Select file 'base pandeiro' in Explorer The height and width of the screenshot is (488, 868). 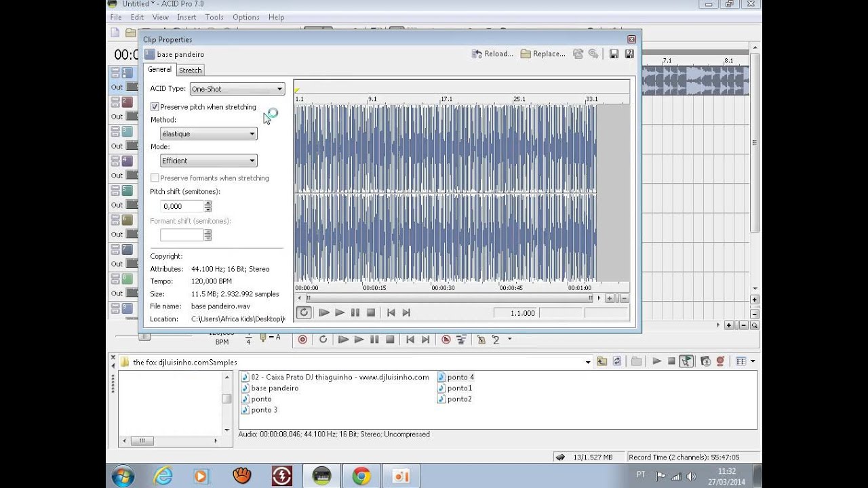[x=270, y=388]
